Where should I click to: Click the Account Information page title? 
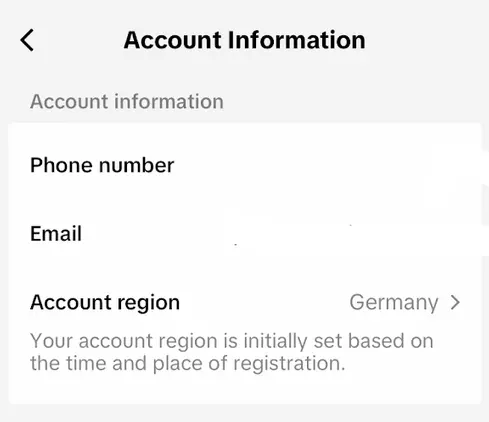(x=244, y=40)
